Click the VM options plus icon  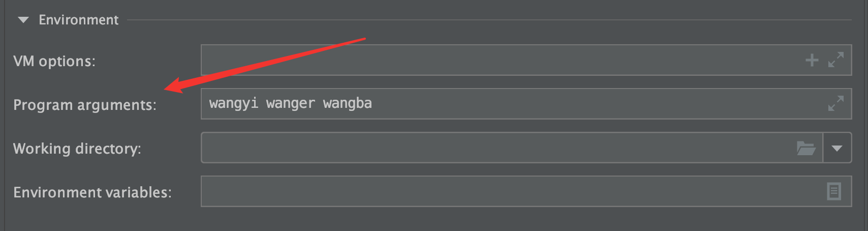[812, 60]
